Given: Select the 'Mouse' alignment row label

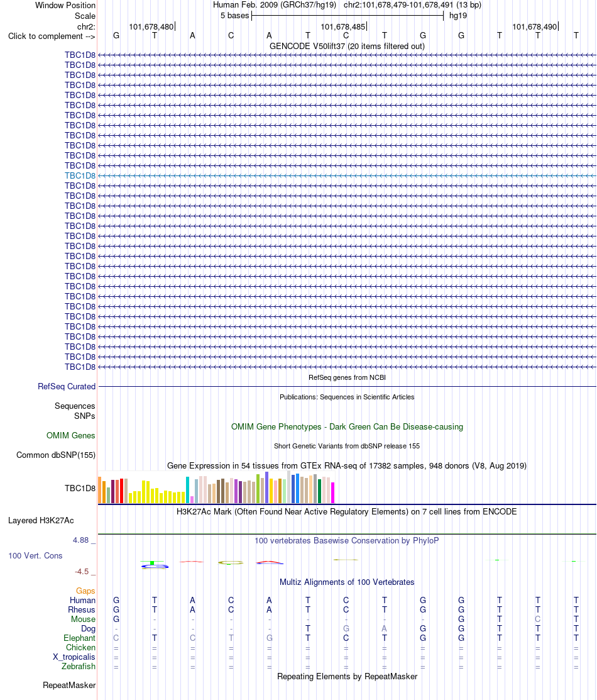Looking at the screenshot, I should [x=83, y=619].
